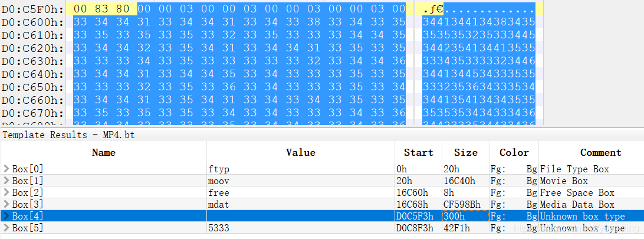This screenshot has width=644, height=239.
Task: Expand the Box[5] 5333 row
Action: (6, 228)
